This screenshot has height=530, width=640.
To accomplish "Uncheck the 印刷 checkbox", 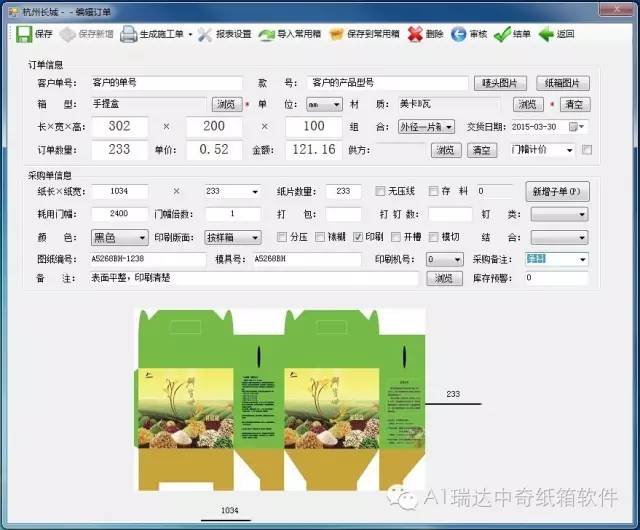I will click(x=358, y=237).
